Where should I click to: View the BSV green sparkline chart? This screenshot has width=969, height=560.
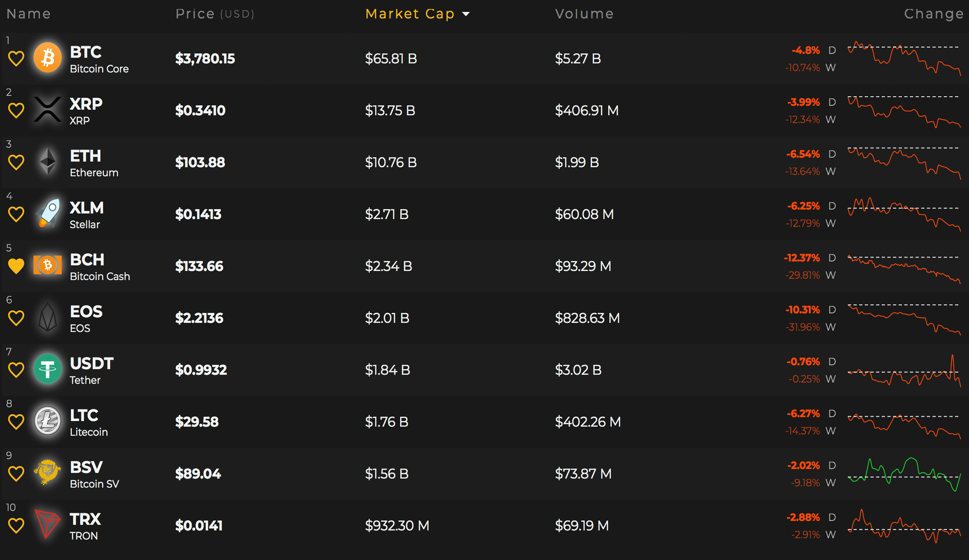[x=904, y=474]
